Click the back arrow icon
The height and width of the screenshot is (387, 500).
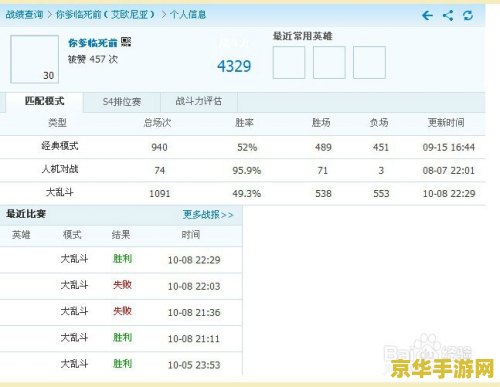click(x=427, y=15)
